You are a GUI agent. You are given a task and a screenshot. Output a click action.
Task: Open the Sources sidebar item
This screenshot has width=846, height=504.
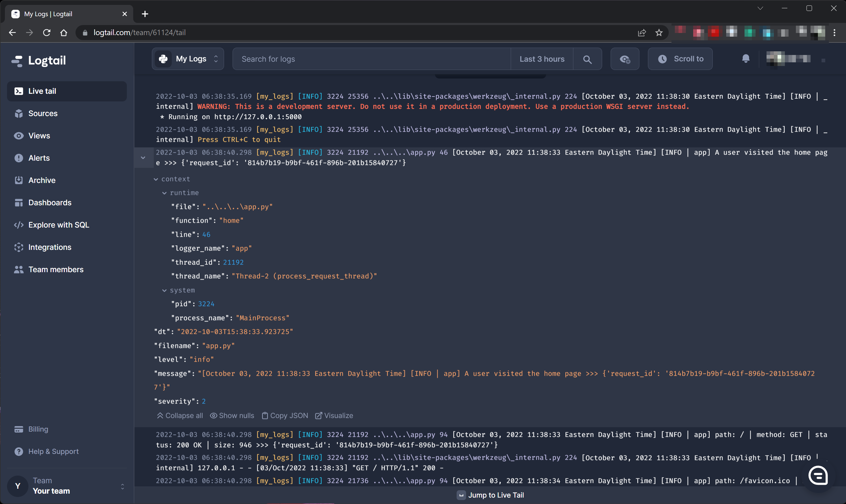[43, 113]
